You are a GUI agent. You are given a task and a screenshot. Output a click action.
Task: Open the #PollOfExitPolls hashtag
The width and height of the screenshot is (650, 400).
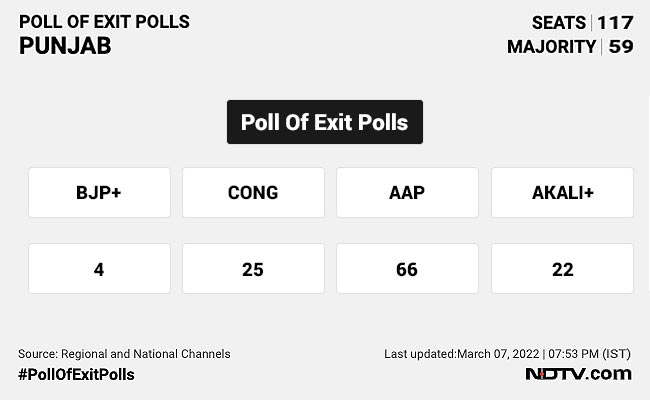tap(76, 374)
